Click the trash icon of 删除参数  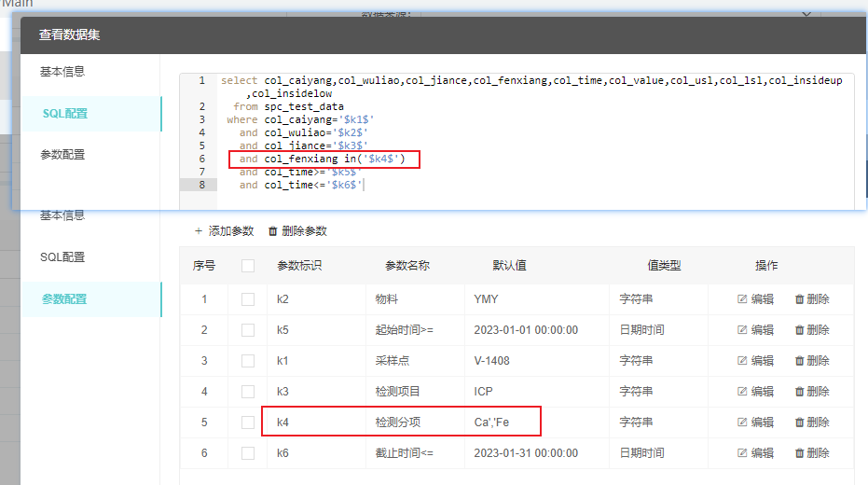point(272,231)
